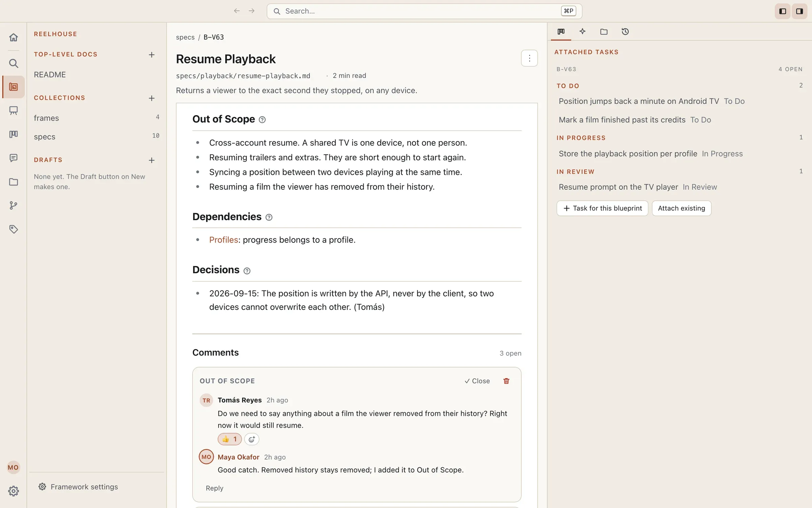This screenshot has height=508, width=812.
Task: Add a new top-level doc
Action: [152, 55]
